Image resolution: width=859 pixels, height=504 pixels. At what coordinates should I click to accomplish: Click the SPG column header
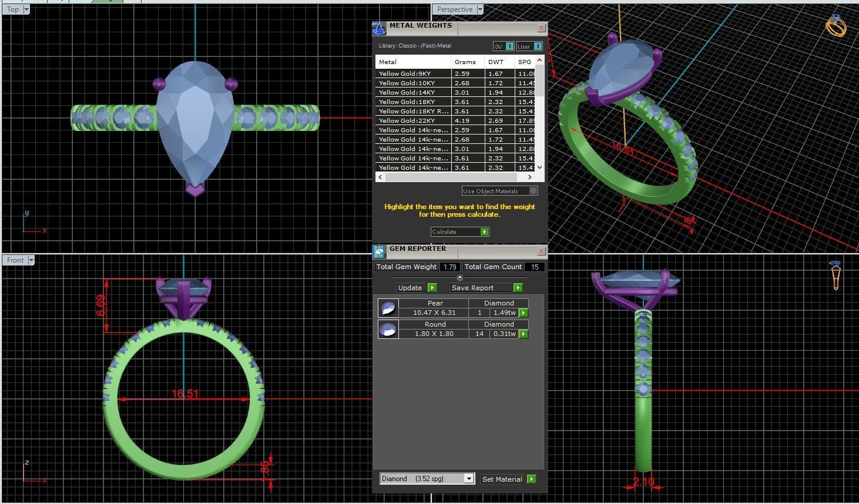tap(525, 62)
